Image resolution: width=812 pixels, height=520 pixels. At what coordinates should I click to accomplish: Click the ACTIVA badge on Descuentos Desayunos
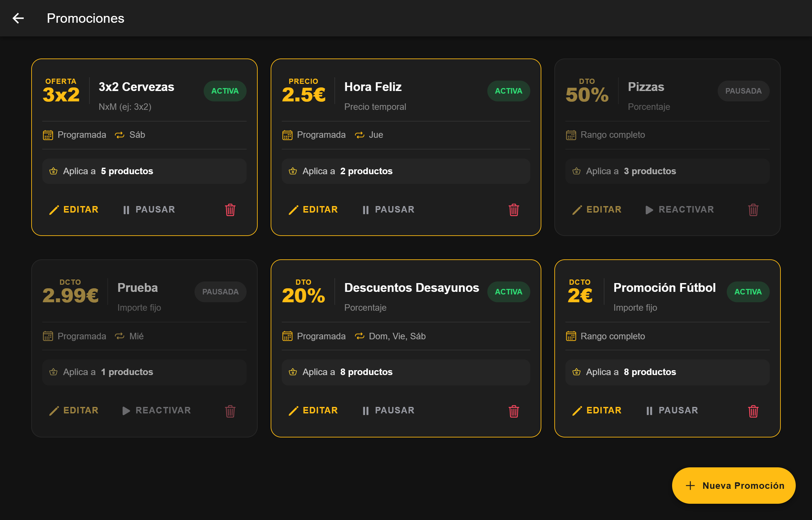508,292
